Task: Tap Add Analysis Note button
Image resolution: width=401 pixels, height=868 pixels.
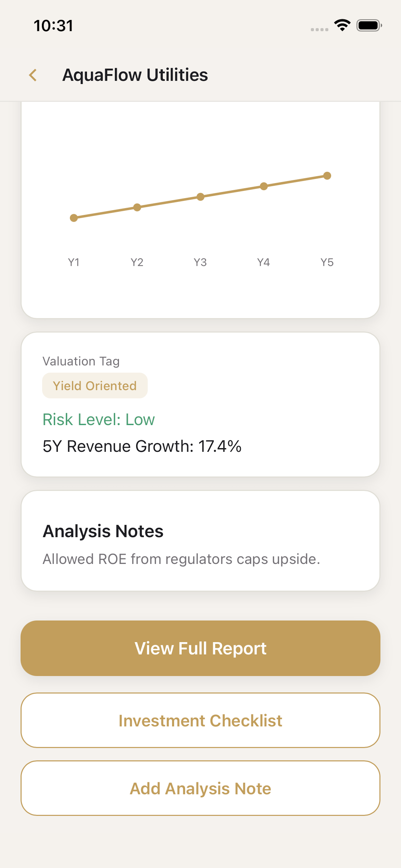Action: (x=200, y=788)
